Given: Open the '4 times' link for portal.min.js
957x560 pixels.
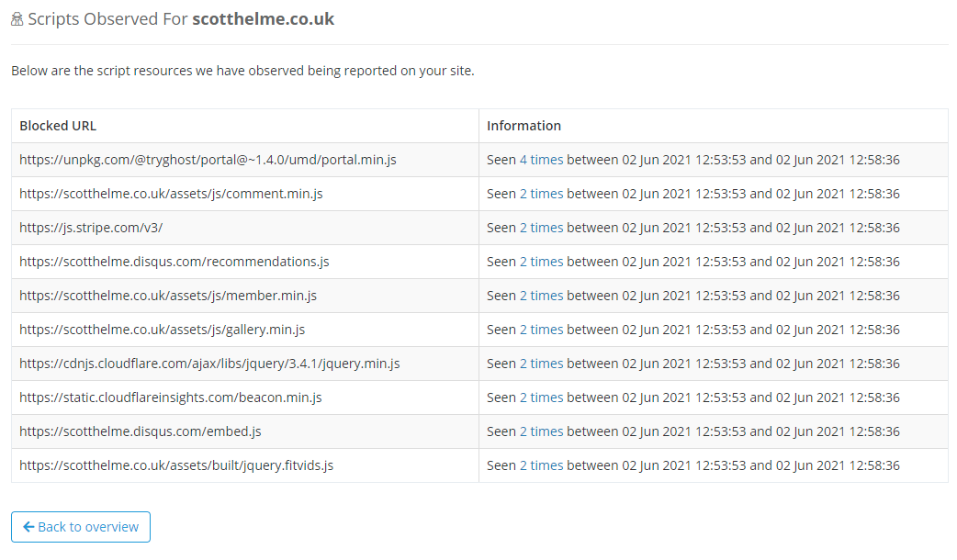Looking at the screenshot, I should 541,160.
